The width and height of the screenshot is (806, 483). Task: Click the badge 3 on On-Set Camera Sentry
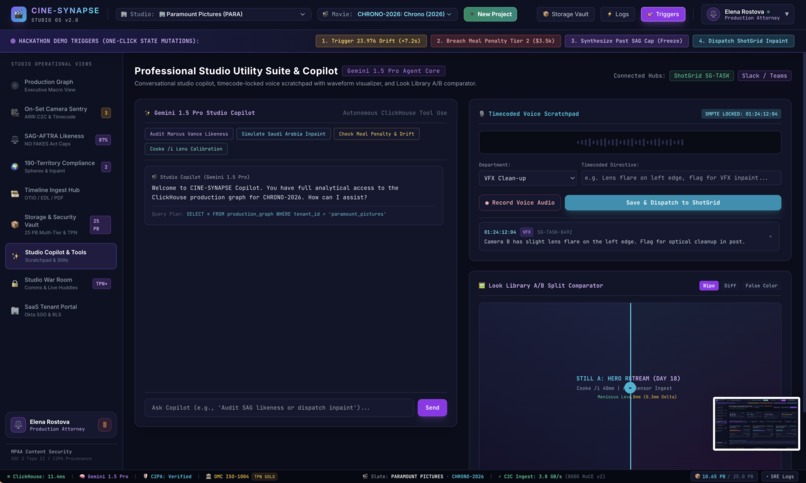coord(106,113)
